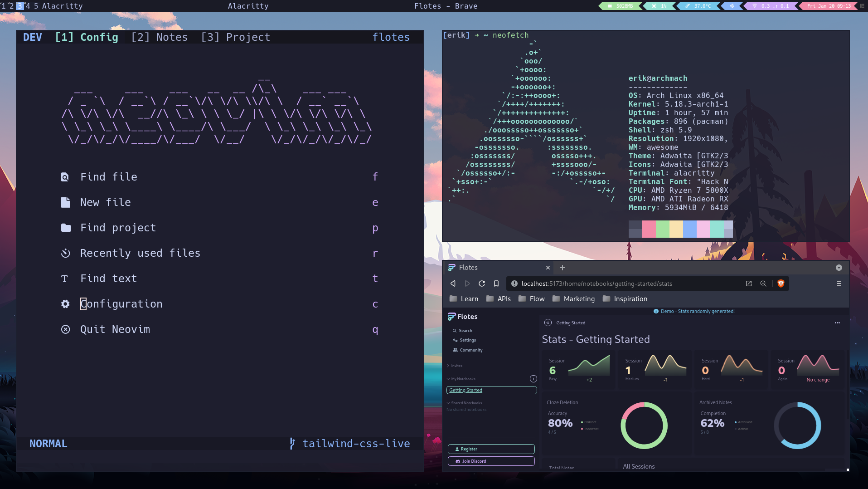Collapse the Getting Started view with the « button
868x489 pixels.
pyautogui.click(x=548, y=323)
